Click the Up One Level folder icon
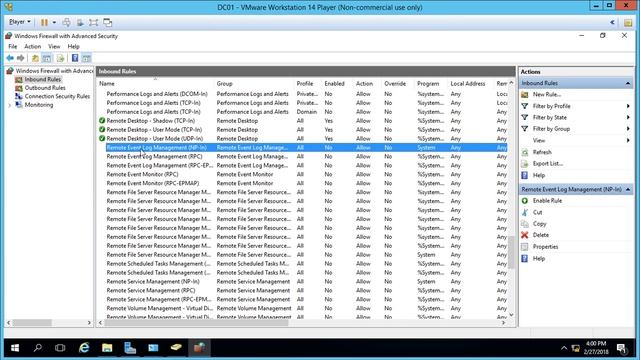The height and width of the screenshot is (360, 640). tap(35, 58)
